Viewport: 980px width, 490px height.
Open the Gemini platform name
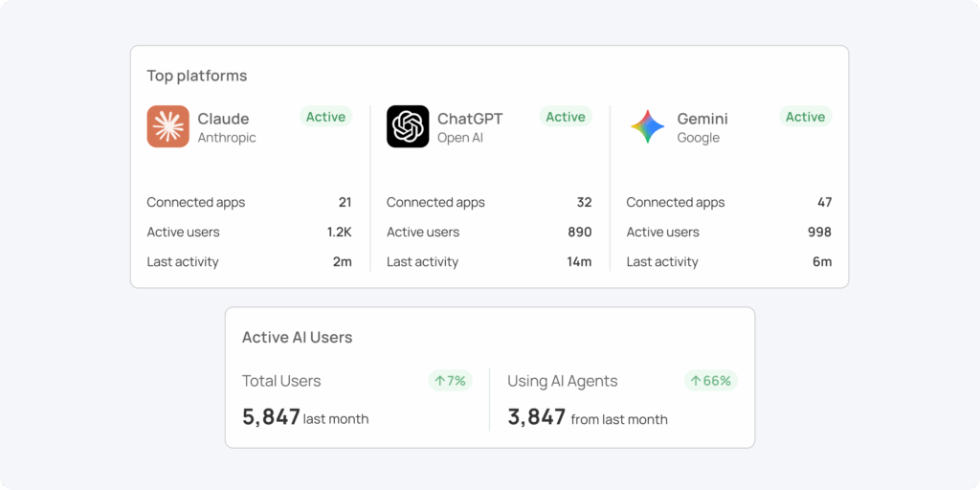[702, 119]
